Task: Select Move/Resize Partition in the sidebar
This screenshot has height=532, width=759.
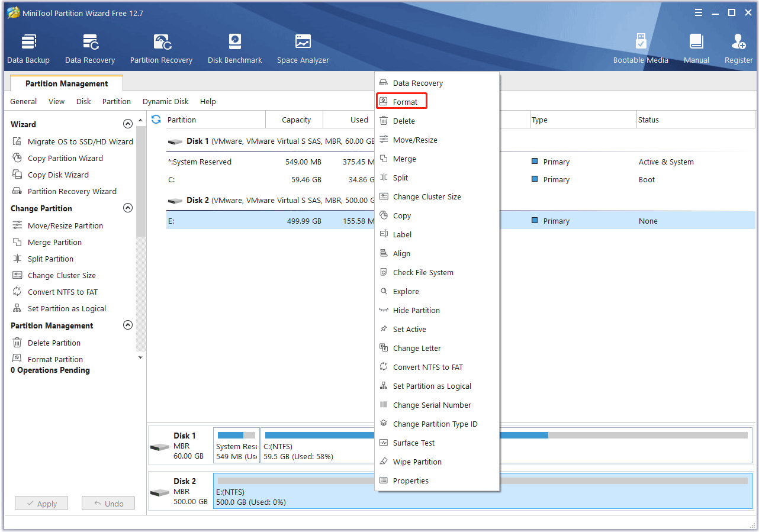Action: pos(58,225)
